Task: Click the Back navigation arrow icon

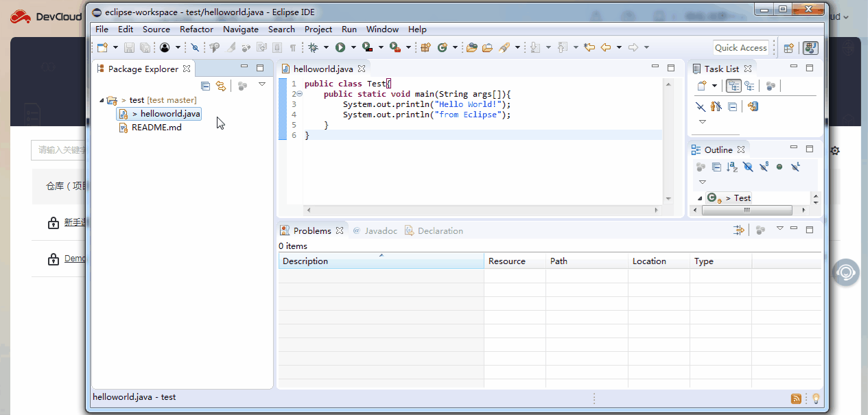Action: pyautogui.click(x=605, y=47)
